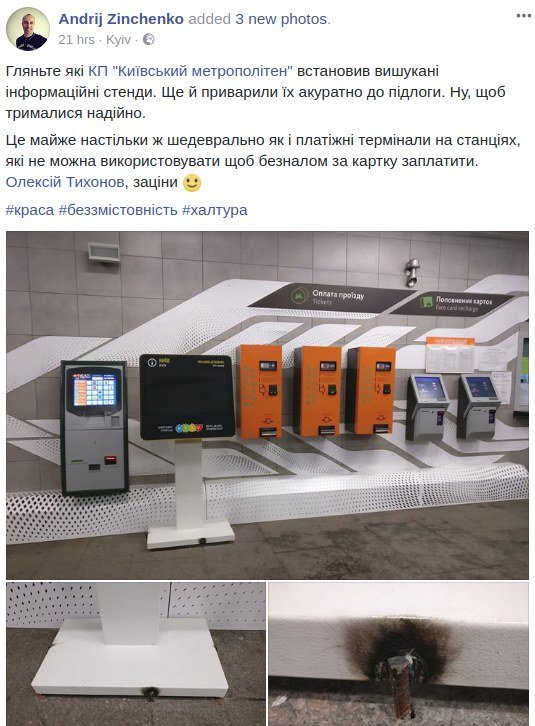Screen dimensions: 535x726
Task: Open Andrij Zinchenko's profile picture
Action: coord(28,29)
